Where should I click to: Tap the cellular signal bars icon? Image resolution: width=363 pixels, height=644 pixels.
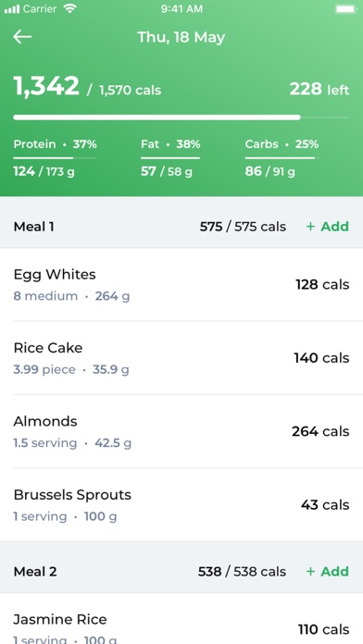point(12,9)
